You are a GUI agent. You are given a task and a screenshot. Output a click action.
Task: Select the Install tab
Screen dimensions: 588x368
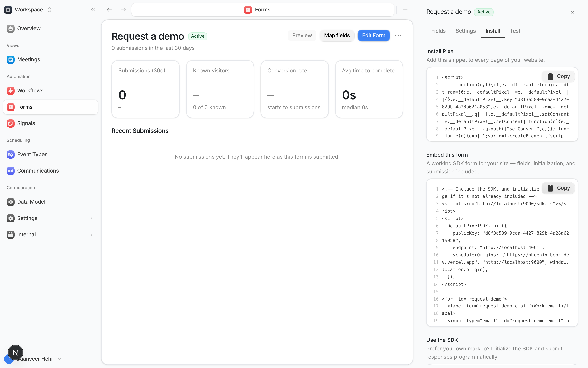coord(492,31)
